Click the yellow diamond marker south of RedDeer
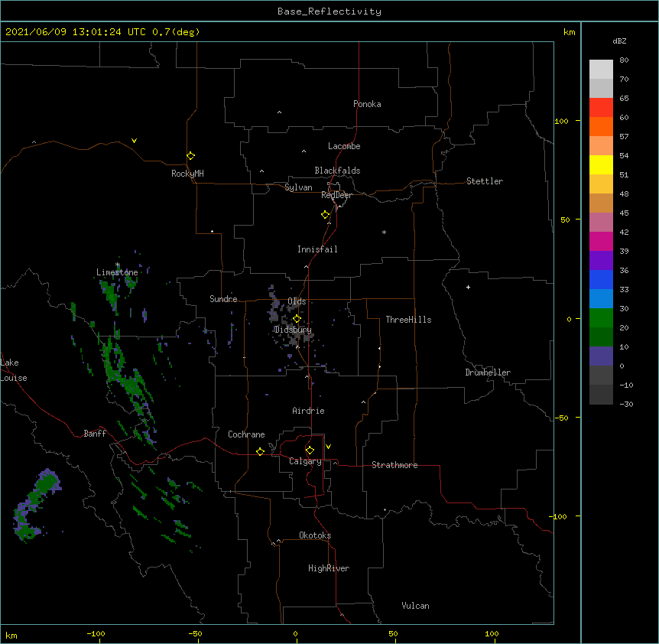The height and width of the screenshot is (644, 659). click(x=325, y=215)
